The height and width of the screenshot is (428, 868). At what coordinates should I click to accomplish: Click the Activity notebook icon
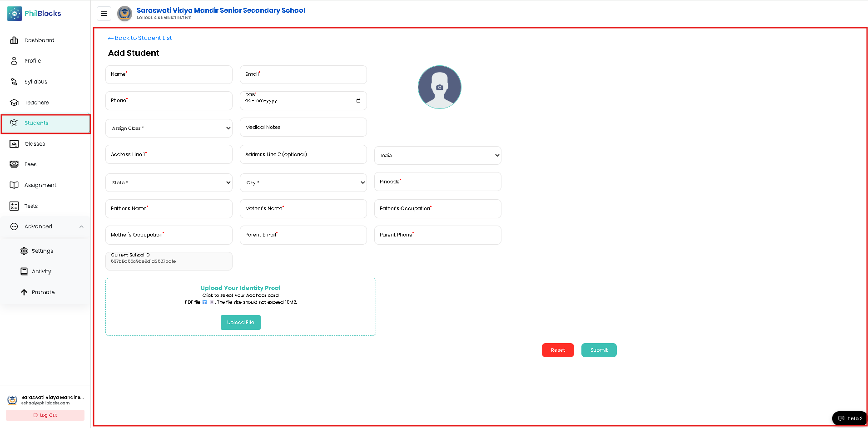[24, 271]
